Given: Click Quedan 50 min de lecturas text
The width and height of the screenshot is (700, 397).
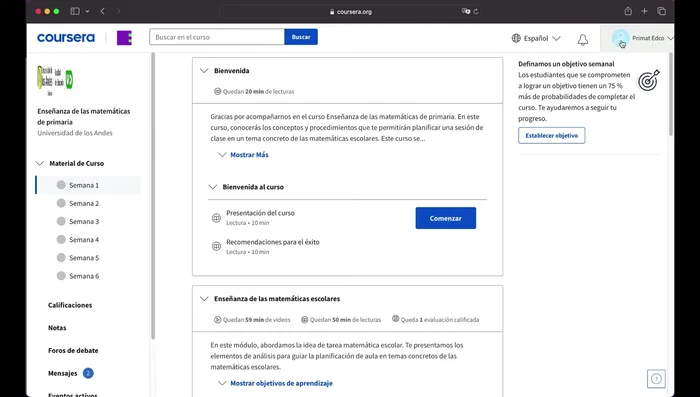Looking at the screenshot, I should coord(346,320).
